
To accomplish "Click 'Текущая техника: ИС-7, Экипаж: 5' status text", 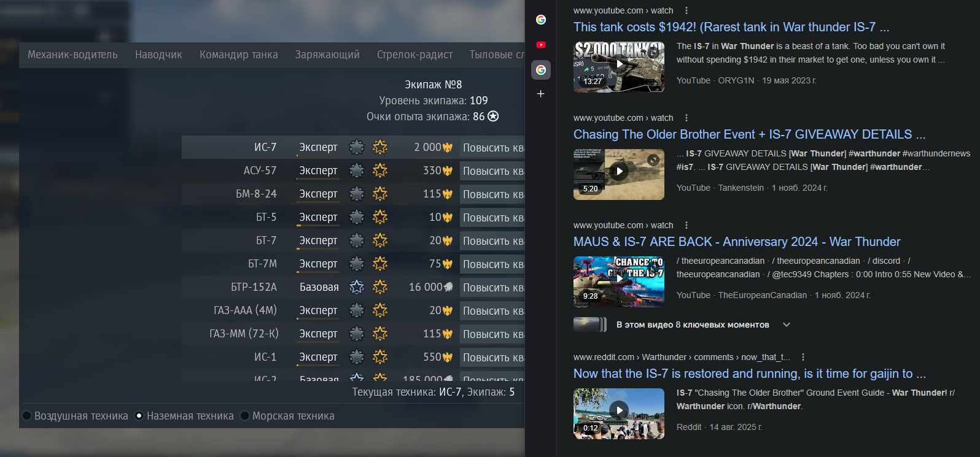I will coord(434,392).
